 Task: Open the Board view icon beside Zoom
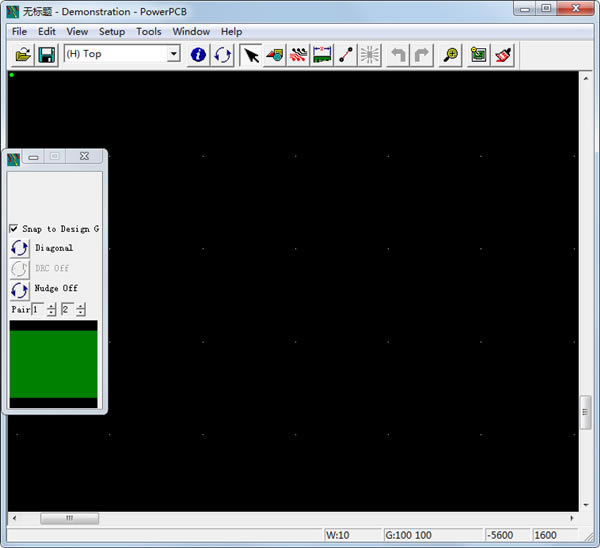pyautogui.click(x=478, y=54)
